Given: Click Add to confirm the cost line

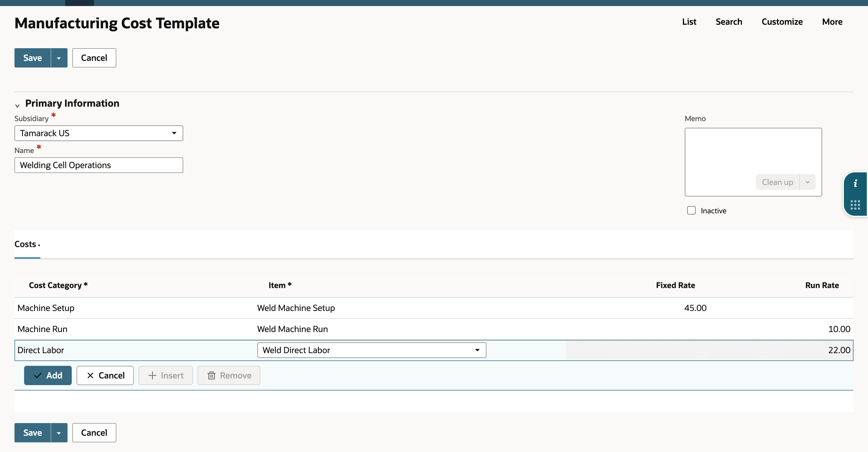Looking at the screenshot, I should pyautogui.click(x=48, y=375).
